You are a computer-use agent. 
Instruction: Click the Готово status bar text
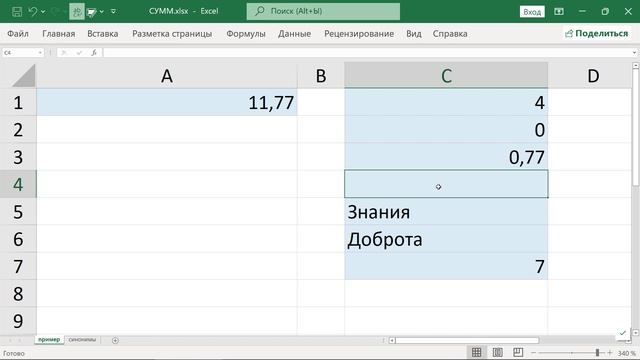click(x=14, y=353)
